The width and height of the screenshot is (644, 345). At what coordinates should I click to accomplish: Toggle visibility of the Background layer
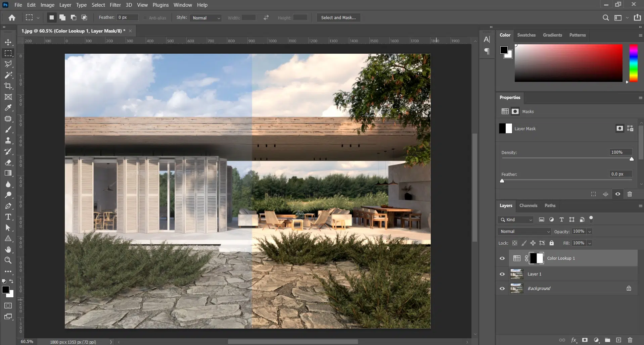(502, 289)
